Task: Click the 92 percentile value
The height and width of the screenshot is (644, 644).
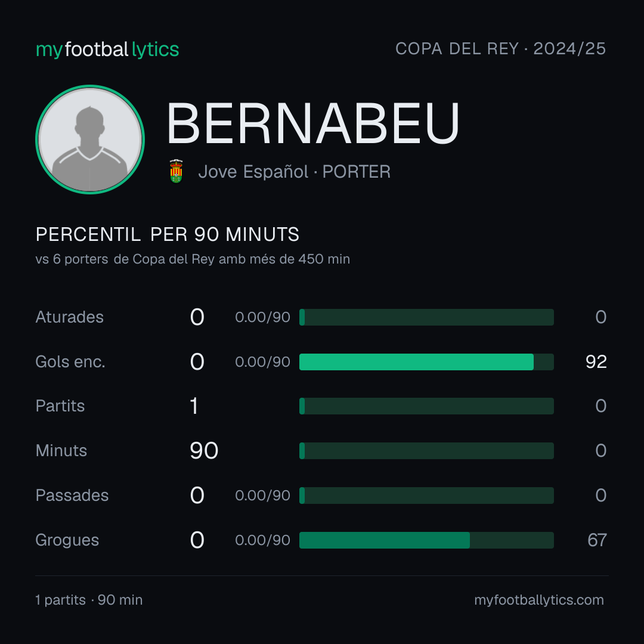Action: 596,362
